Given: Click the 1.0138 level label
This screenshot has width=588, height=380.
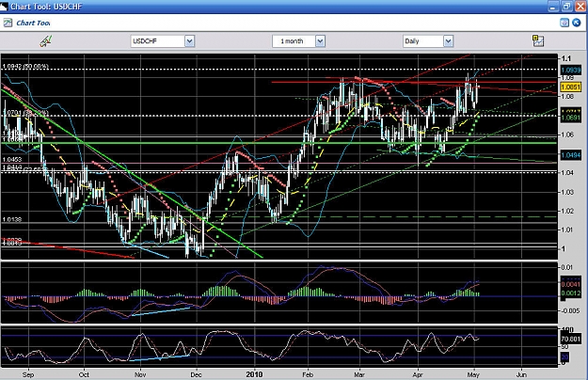Looking at the screenshot, I should (11, 219).
